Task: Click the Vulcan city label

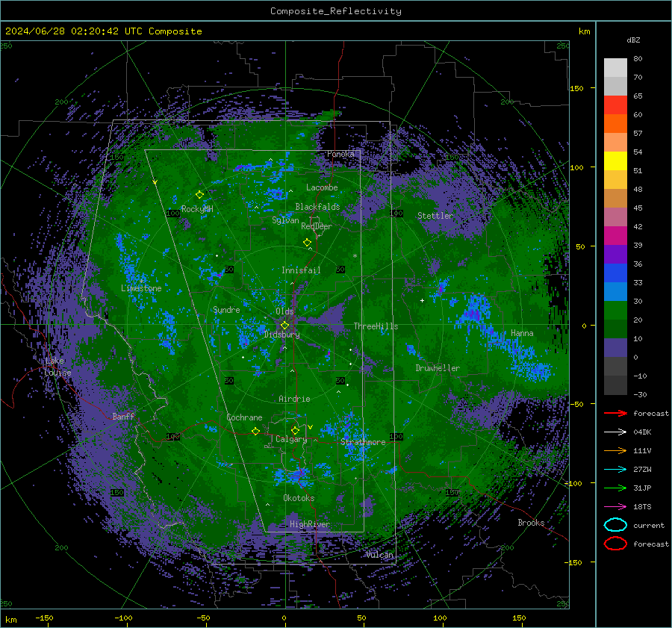Action: (x=380, y=555)
